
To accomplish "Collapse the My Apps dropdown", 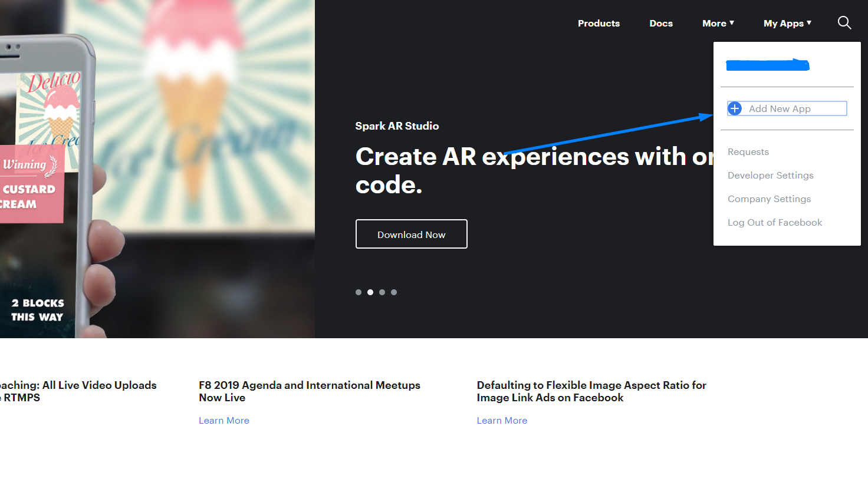I will 787,24.
